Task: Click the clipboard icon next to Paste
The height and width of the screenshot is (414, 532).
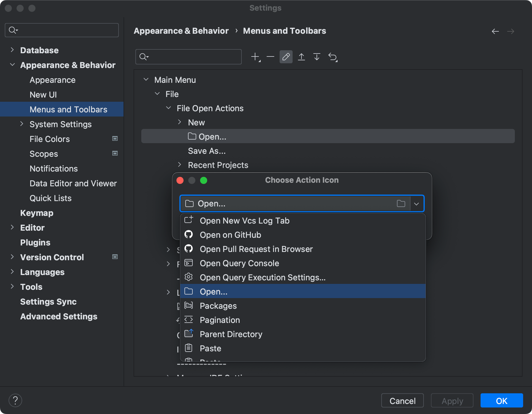Action: click(x=189, y=348)
